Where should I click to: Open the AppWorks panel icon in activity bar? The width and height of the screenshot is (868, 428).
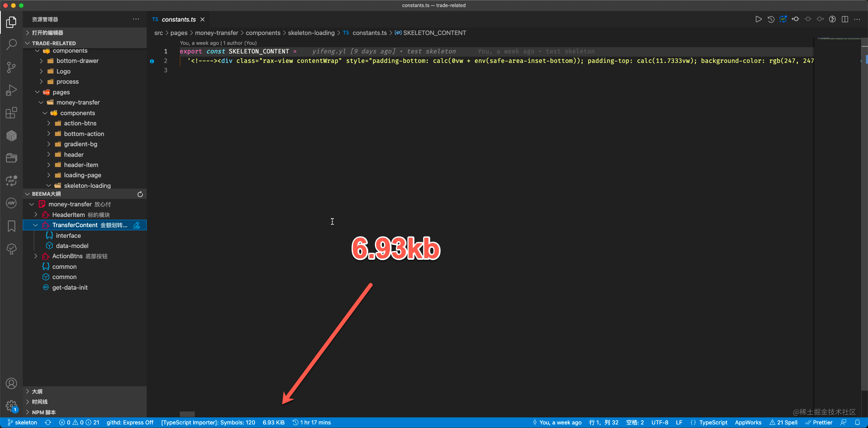click(x=11, y=203)
